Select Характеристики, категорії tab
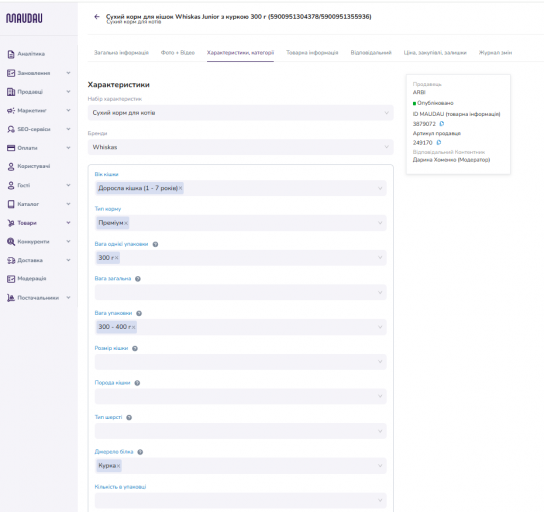Viewport: 544px width, 512px height. click(240, 53)
